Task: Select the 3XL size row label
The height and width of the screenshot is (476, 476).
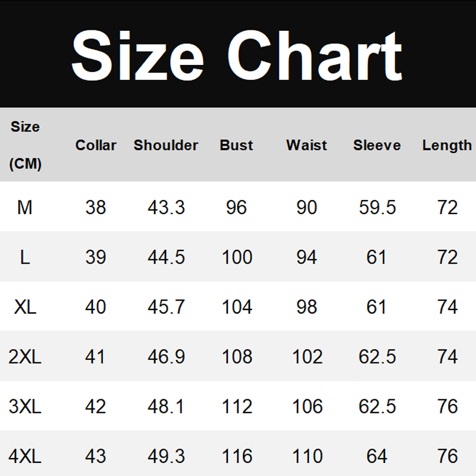Action: tap(25, 407)
